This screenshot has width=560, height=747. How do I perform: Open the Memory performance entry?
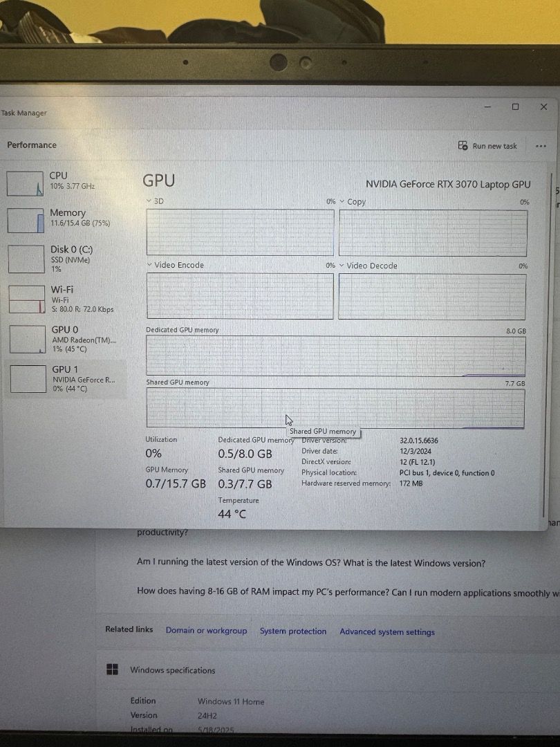65,221
